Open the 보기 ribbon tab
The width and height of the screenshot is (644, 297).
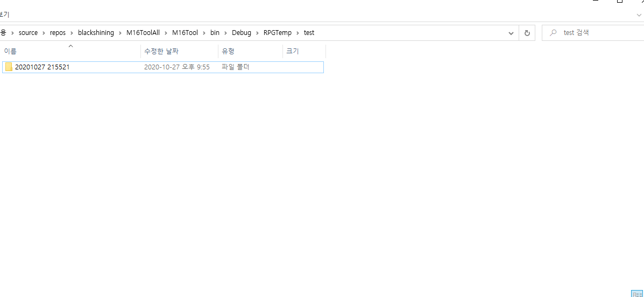(4, 15)
